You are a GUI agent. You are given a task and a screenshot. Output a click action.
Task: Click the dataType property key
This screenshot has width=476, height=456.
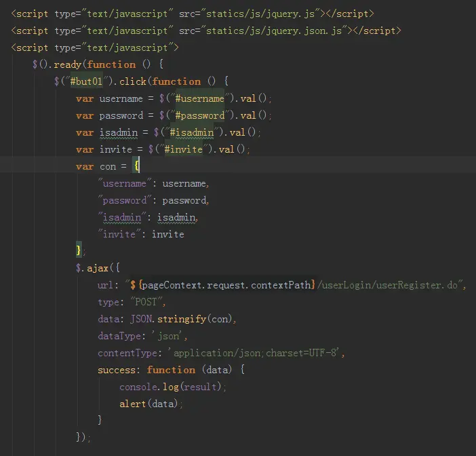click(x=119, y=336)
